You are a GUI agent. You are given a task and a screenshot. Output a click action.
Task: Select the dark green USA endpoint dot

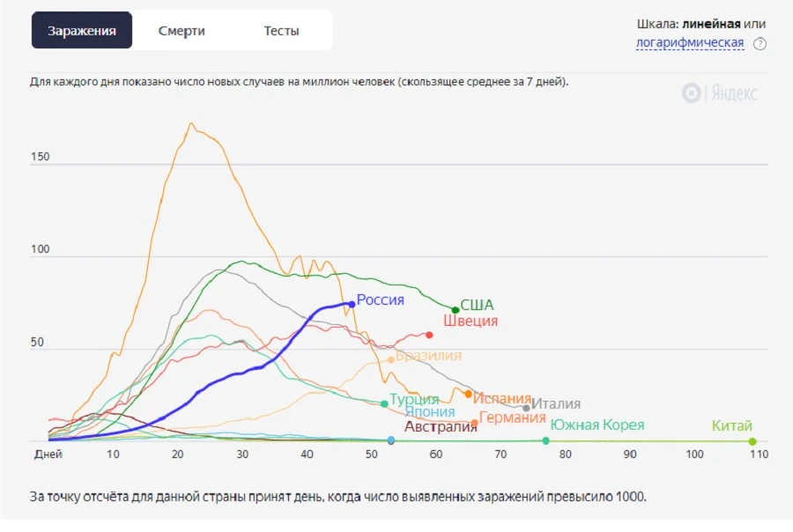coord(456,310)
